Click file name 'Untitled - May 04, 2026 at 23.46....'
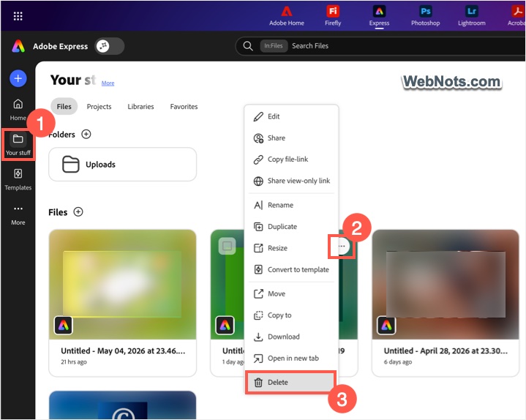 coord(123,351)
